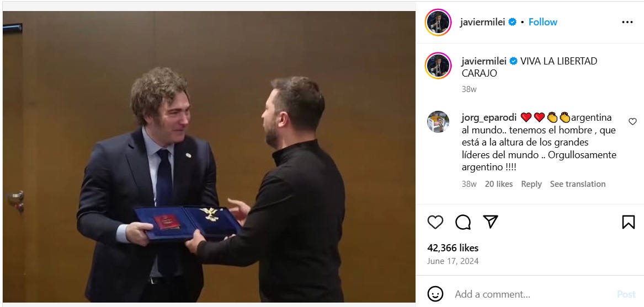The height and width of the screenshot is (307, 644).
Task: Follow the javiermilei account
Action: click(x=542, y=22)
